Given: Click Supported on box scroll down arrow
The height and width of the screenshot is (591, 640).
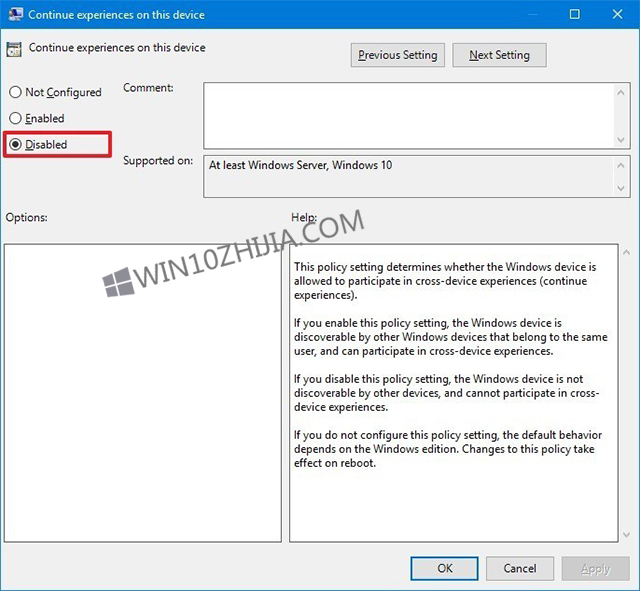Looking at the screenshot, I should coord(621,188).
